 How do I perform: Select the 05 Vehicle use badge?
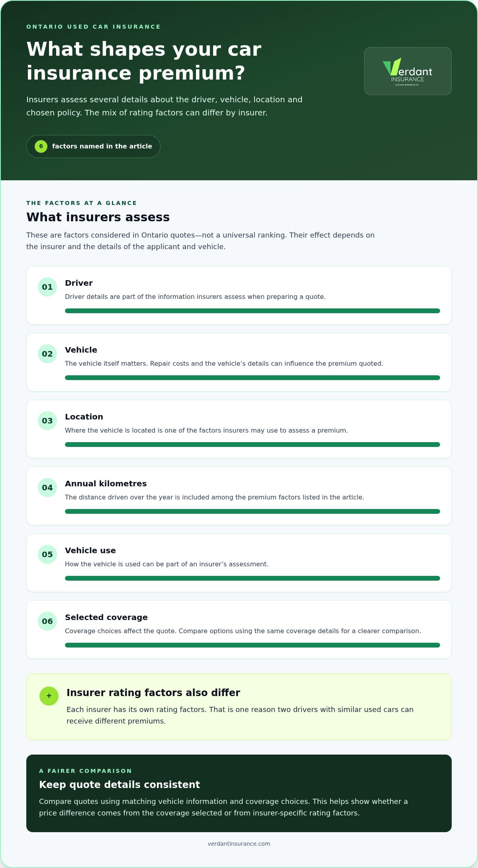(47, 554)
